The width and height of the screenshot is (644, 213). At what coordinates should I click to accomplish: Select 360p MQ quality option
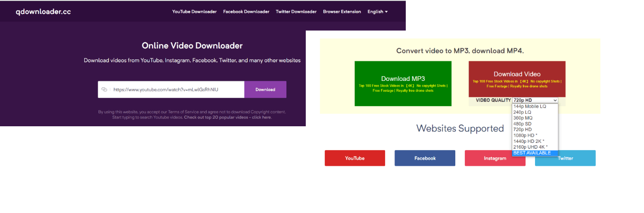[535, 118]
